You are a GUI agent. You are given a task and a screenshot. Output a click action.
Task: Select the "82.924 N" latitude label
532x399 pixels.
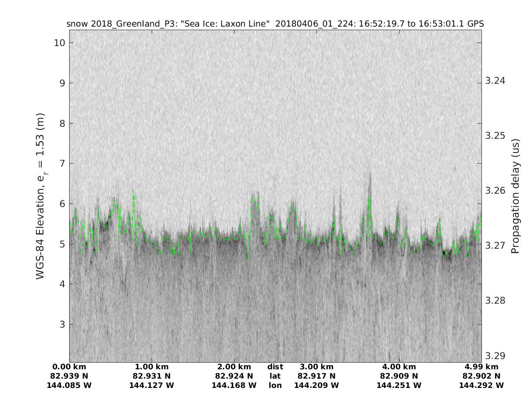234,376
